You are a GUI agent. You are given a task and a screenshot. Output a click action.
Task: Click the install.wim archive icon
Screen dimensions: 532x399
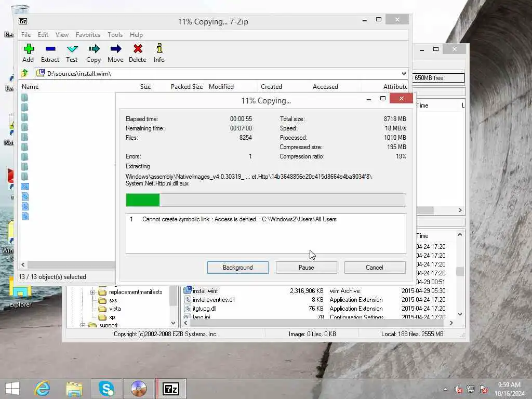tap(188, 290)
